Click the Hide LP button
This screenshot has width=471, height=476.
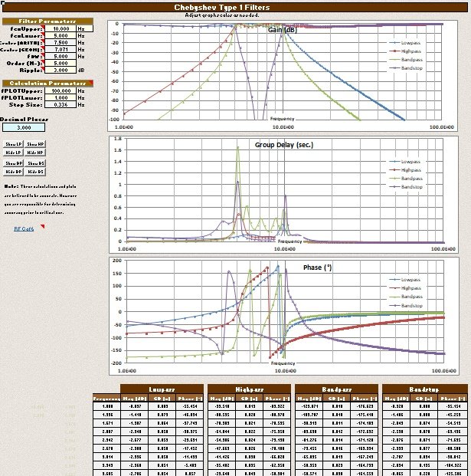[x=13, y=153]
